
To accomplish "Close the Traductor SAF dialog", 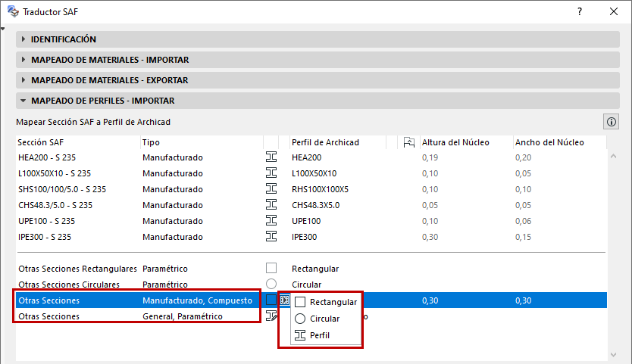I will click(x=614, y=11).
